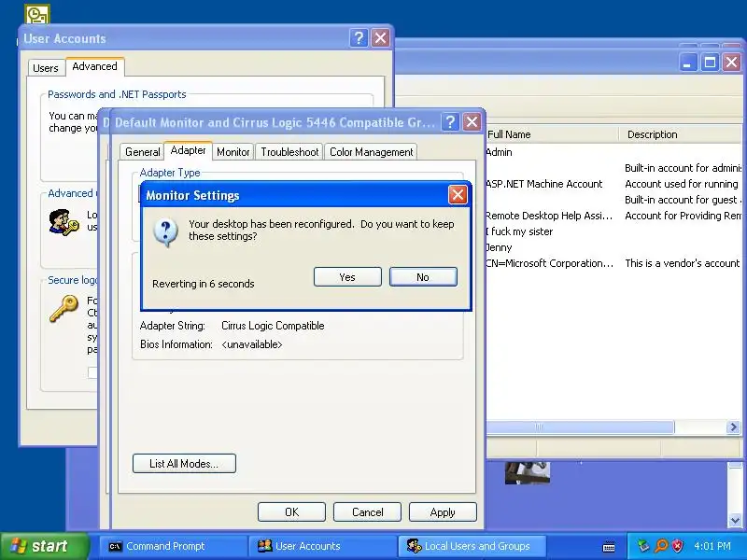Close the Monitor Settings dialog
The image size is (747, 560).
458,194
